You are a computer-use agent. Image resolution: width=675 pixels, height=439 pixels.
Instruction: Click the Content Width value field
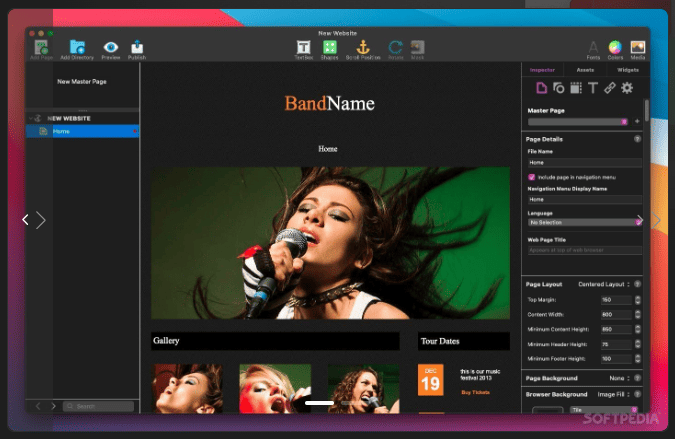tap(616, 314)
